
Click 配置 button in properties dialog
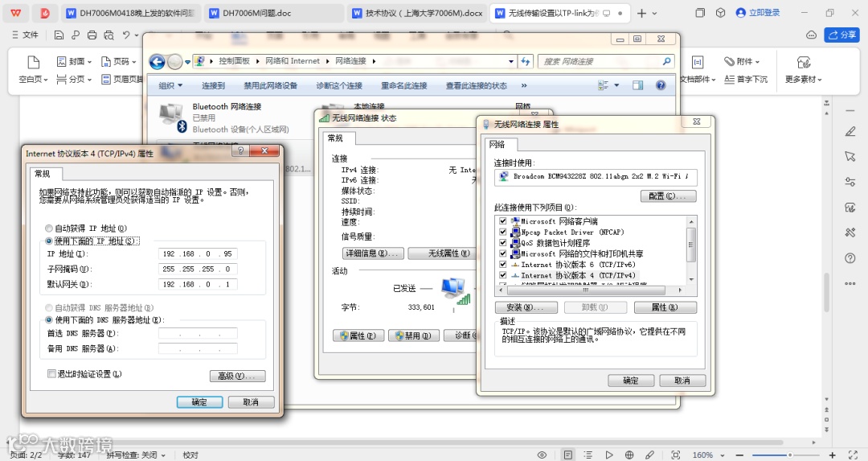click(668, 196)
